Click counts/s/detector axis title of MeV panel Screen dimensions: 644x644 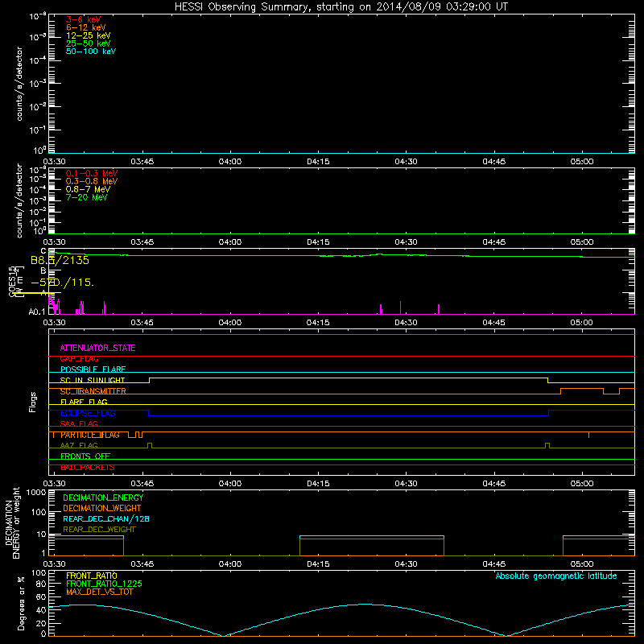pyautogui.click(x=19, y=200)
